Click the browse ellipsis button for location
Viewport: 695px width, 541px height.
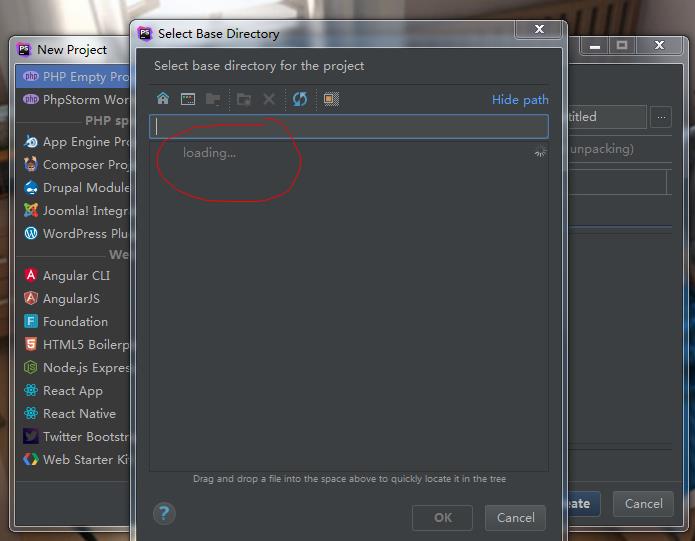661,117
